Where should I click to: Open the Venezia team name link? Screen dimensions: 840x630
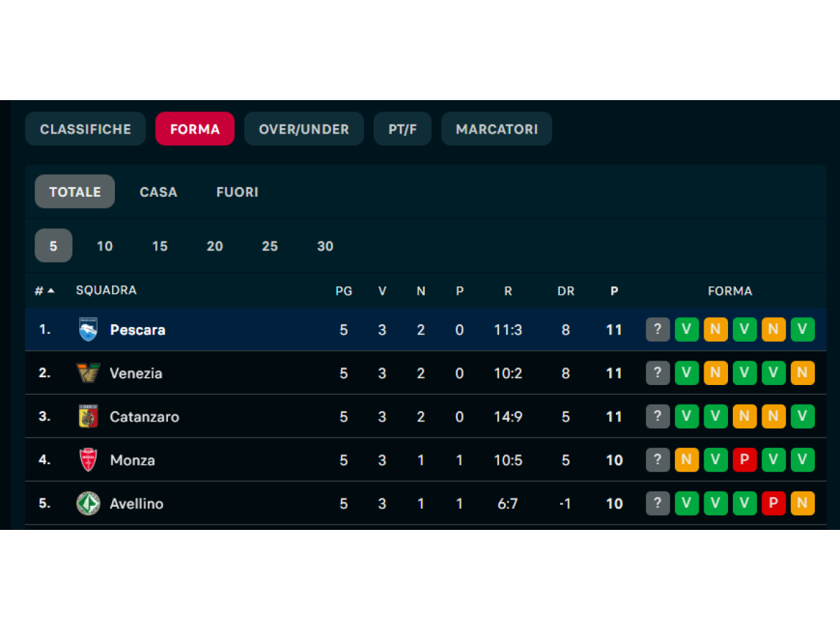(x=136, y=373)
